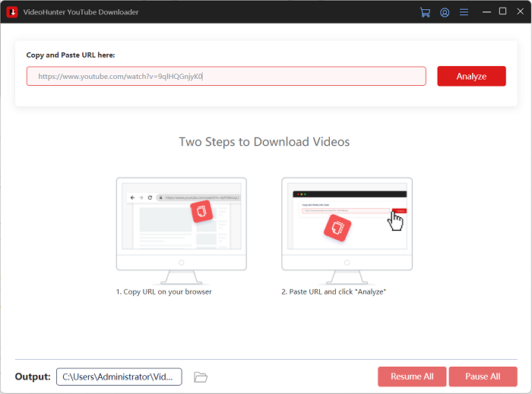Screen dimensions: 532x394
Task: Click Pause All button
Action: [x=483, y=377]
